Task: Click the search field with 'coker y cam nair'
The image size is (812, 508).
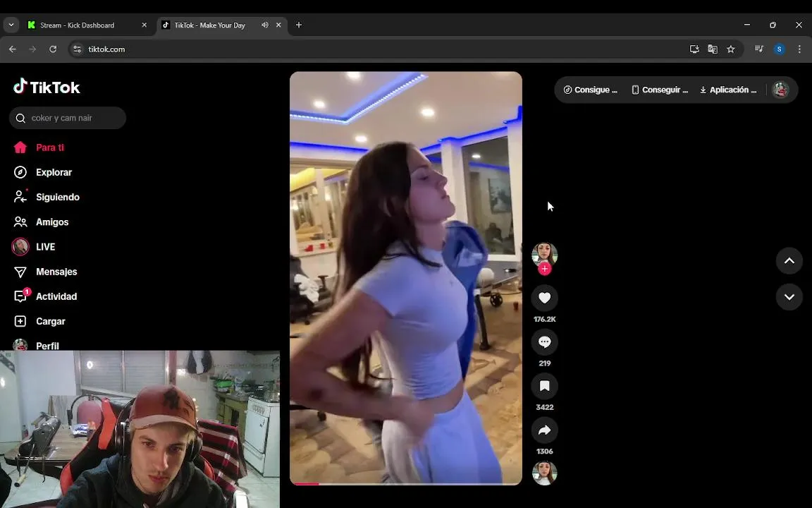Action: 68,118
